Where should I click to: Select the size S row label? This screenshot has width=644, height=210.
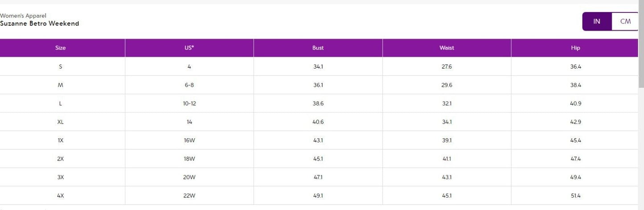tap(61, 66)
